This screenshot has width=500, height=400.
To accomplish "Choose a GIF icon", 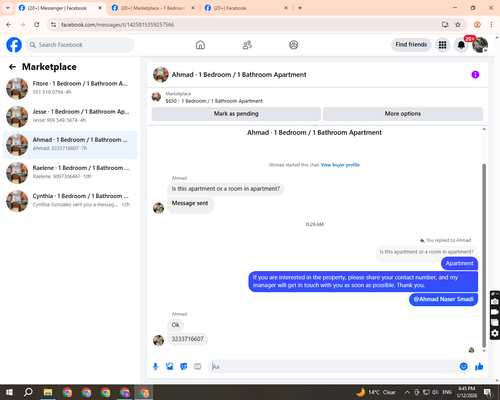I will pyautogui.click(x=198, y=367).
